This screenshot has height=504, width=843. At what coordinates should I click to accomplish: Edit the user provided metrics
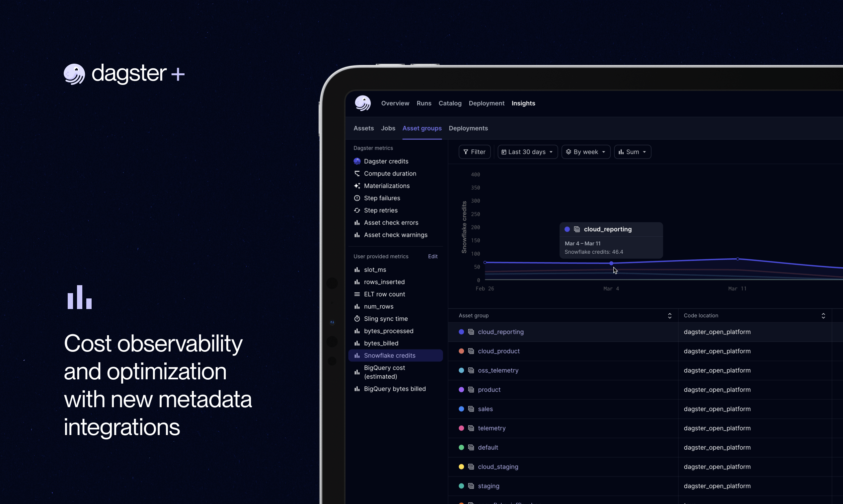[432, 256]
